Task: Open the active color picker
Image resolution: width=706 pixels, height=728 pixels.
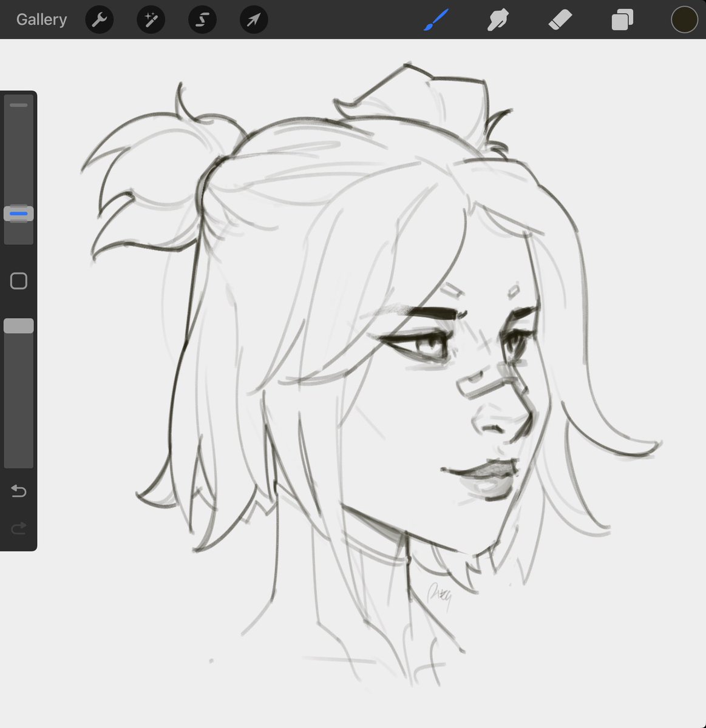Action: (684, 19)
